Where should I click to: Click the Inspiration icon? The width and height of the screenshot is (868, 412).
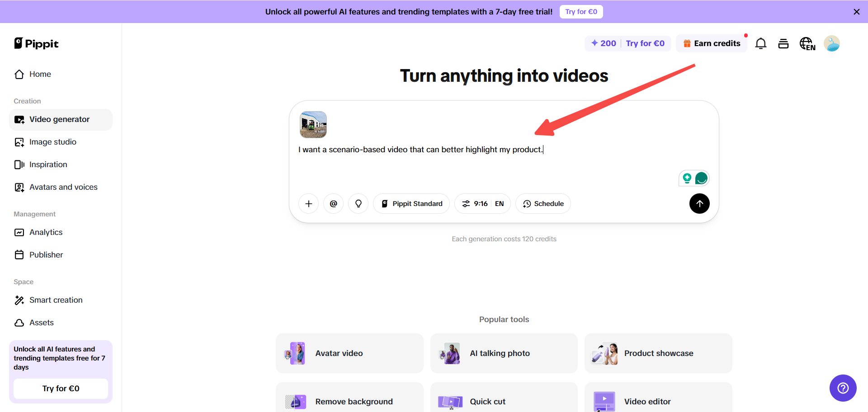[x=19, y=164]
